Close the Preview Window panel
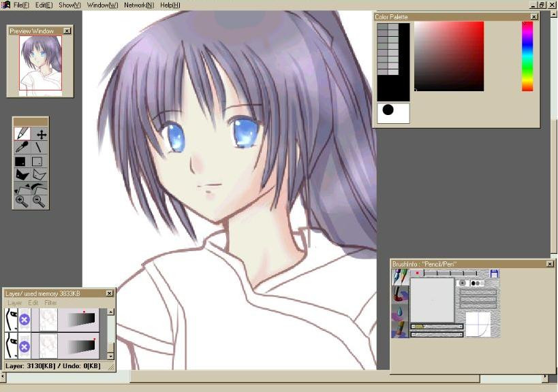The image size is (558, 392). click(x=67, y=31)
